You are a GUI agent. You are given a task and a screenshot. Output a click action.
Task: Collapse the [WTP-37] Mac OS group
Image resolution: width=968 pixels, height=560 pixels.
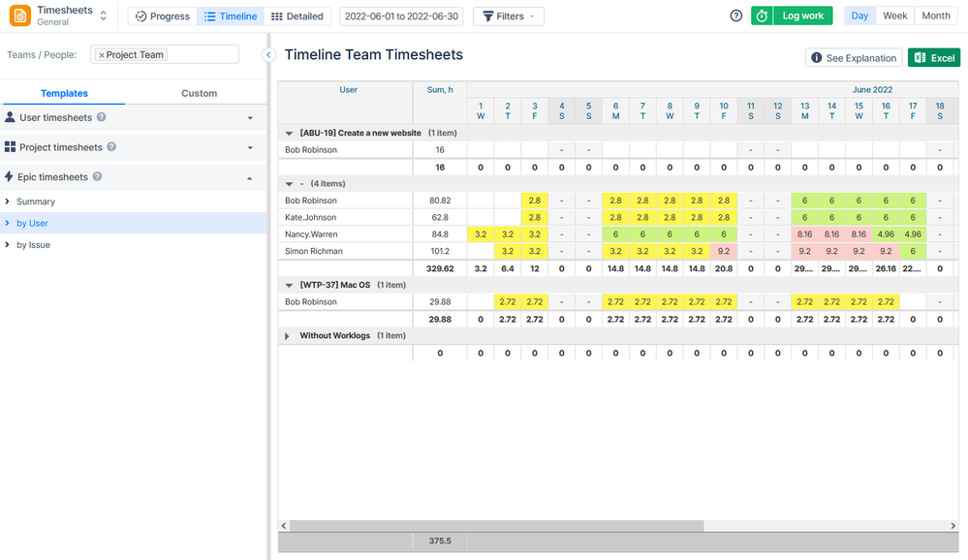[x=288, y=284]
